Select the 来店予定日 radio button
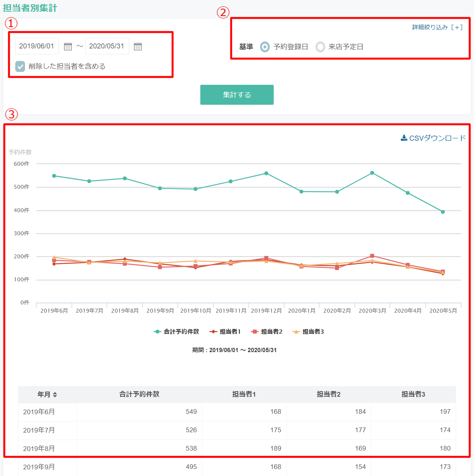474x476 pixels. pyautogui.click(x=320, y=47)
